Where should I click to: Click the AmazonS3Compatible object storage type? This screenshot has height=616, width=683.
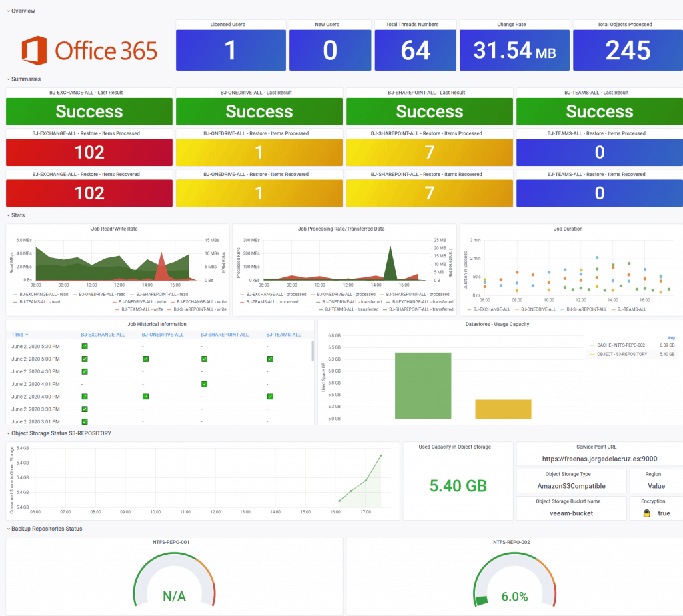(571, 486)
